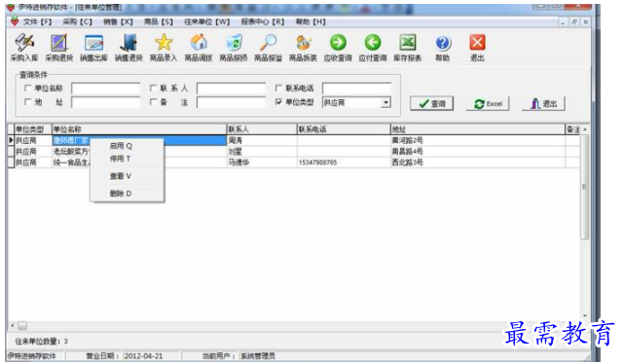Uncheck the 单位类型 checkbox
Viewport: 623px width, 364px height.
278,102
